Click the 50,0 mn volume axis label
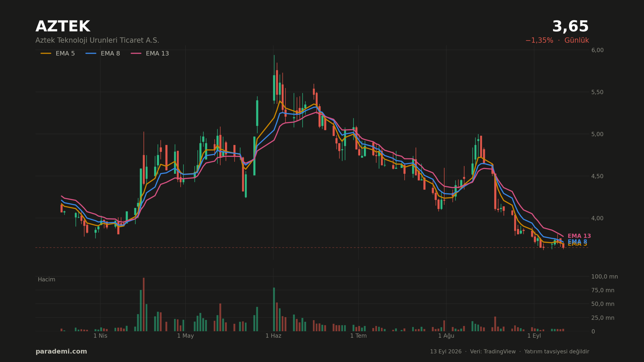The height and width of the screenshot is (362, 644). [x=603, y=304]
